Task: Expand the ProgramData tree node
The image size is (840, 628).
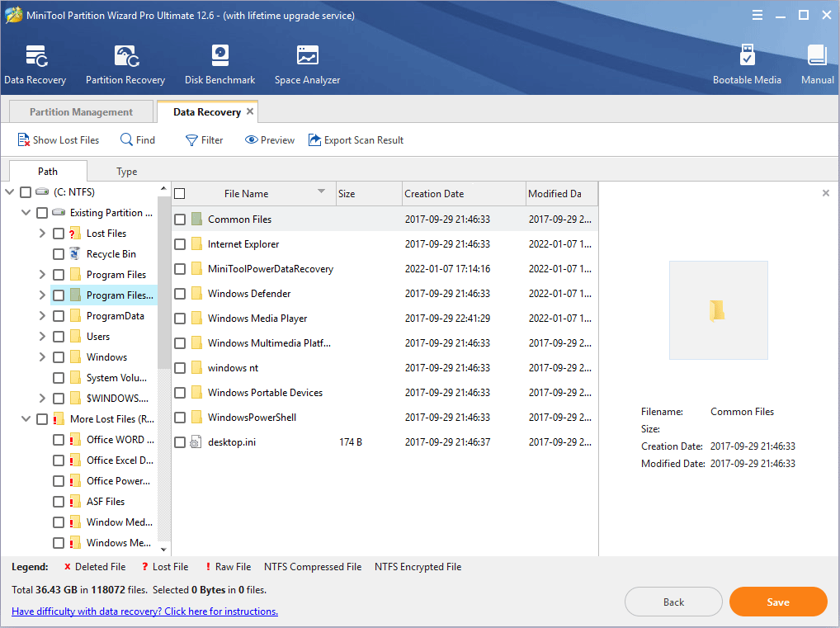Action: click(x=42, y=315)
